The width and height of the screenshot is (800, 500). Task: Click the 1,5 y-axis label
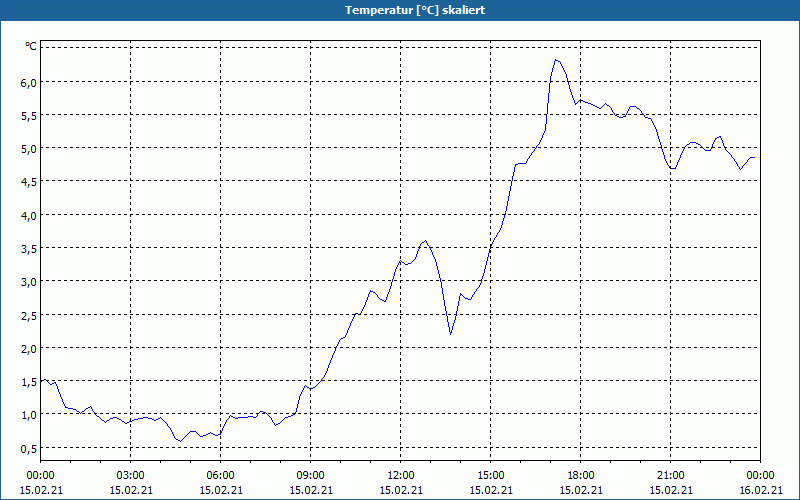pyautogui.click(x=28, y=382)
